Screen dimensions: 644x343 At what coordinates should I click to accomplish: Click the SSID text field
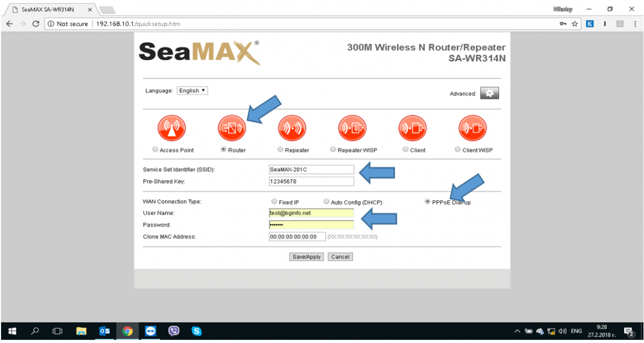click(x=311, y=170)
